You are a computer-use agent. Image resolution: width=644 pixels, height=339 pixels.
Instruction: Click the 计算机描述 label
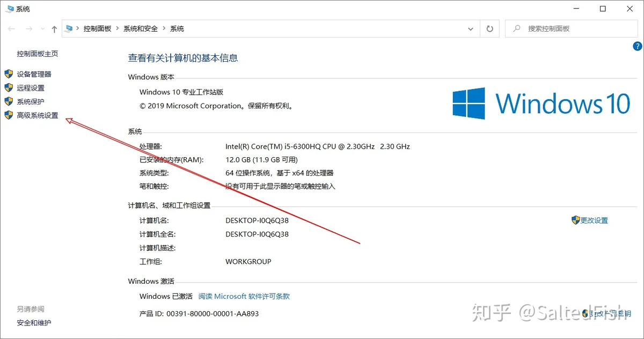158,248
